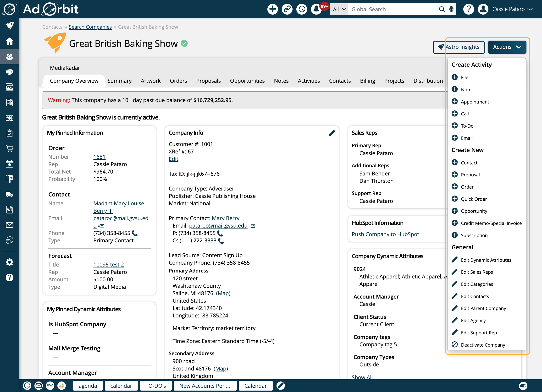Open the Saline, MI 48176 (Map) link
This screenshot has width=542, height=392.
(x=223, y=293)
